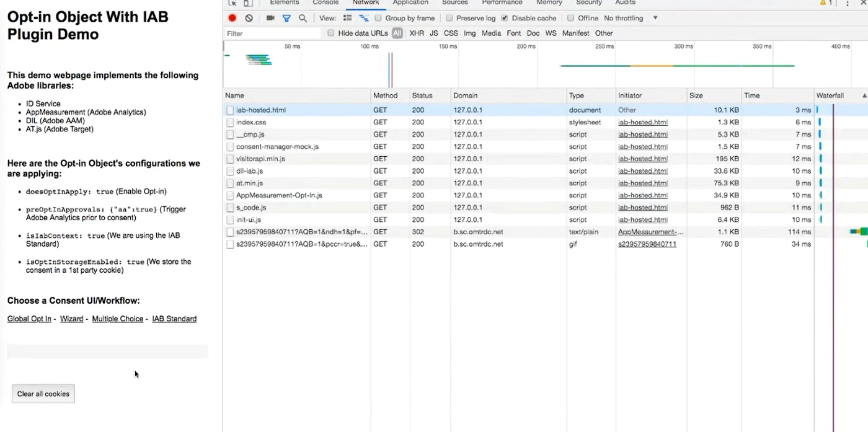Image resolution: width=868 pixels, height=432 pixels.
Task: Filter requests by Doc
Action: pyautogui.click(x=533, y=33)
